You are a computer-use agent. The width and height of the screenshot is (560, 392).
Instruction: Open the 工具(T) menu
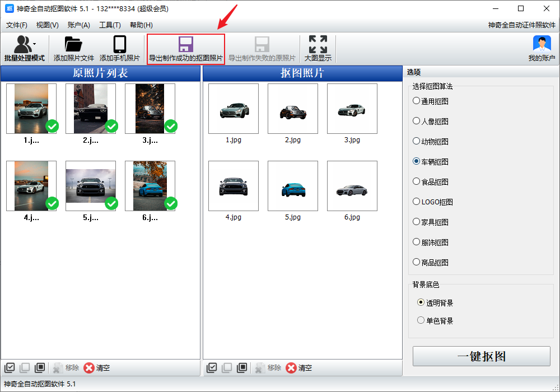pyautogui.click(x=110, y=25)
